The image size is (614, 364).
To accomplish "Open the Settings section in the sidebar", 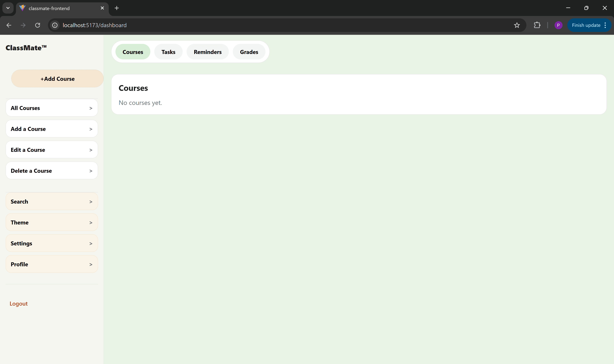I will click(x=52, y=243).
